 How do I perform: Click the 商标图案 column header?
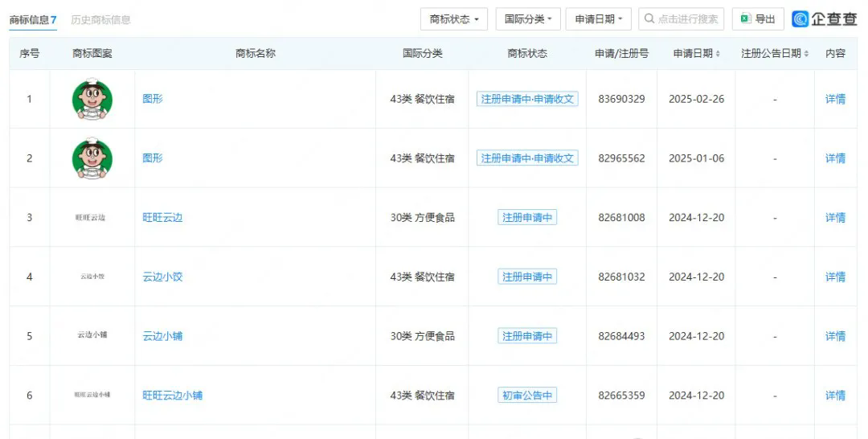[92, 54]
